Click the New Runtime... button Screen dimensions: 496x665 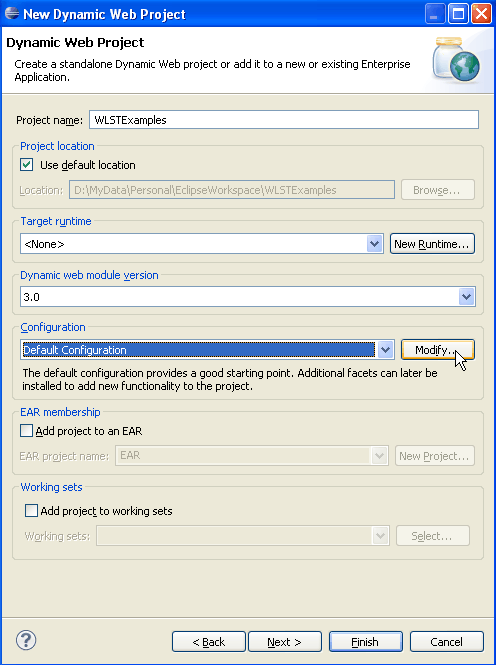pyautogui.click(x=432, y=244)
